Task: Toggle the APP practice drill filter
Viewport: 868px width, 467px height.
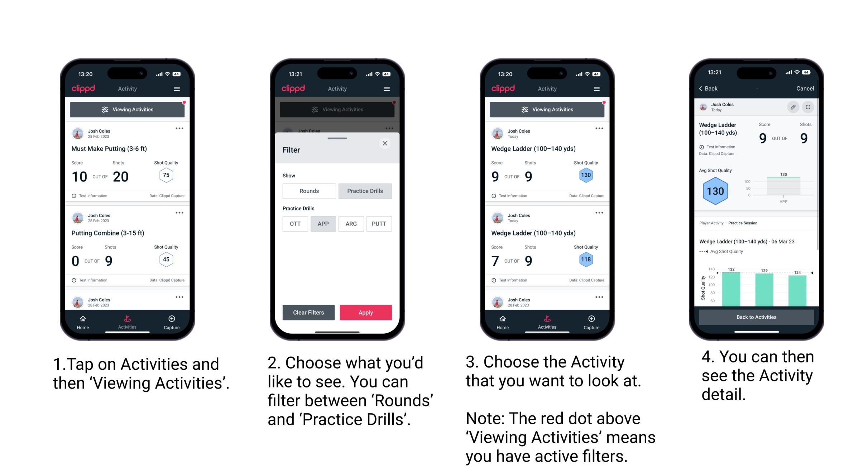Action: pyautogui.click(x=323, y=223)
